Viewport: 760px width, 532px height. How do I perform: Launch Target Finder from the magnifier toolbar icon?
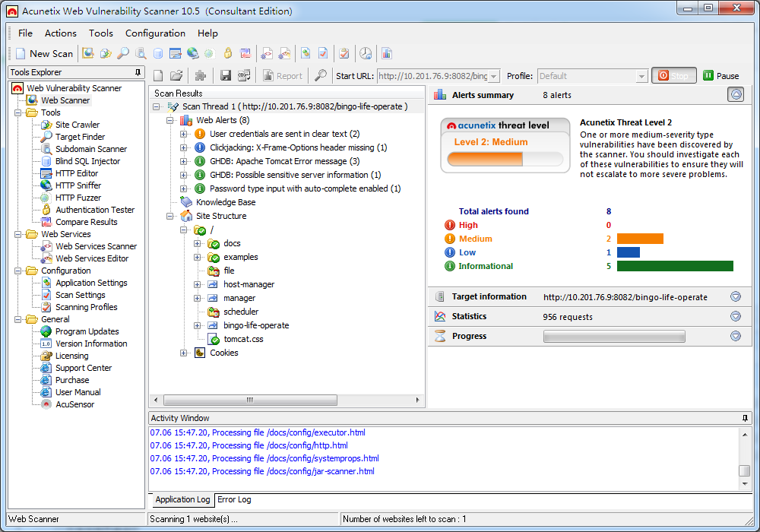coord(123,53)
